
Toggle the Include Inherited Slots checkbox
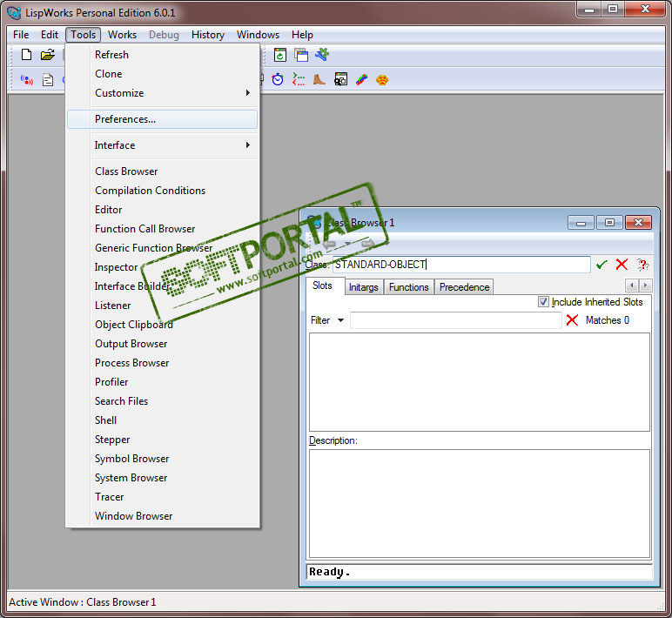coord(543,302)
